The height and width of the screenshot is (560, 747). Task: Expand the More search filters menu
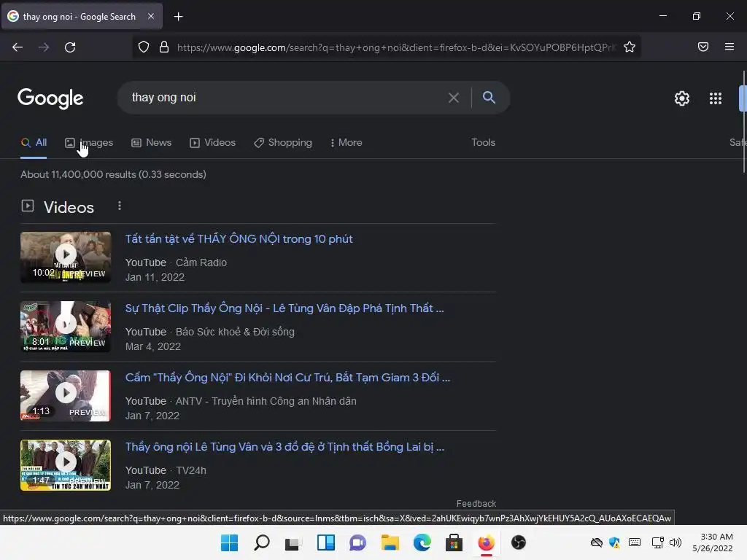[347, 142]
